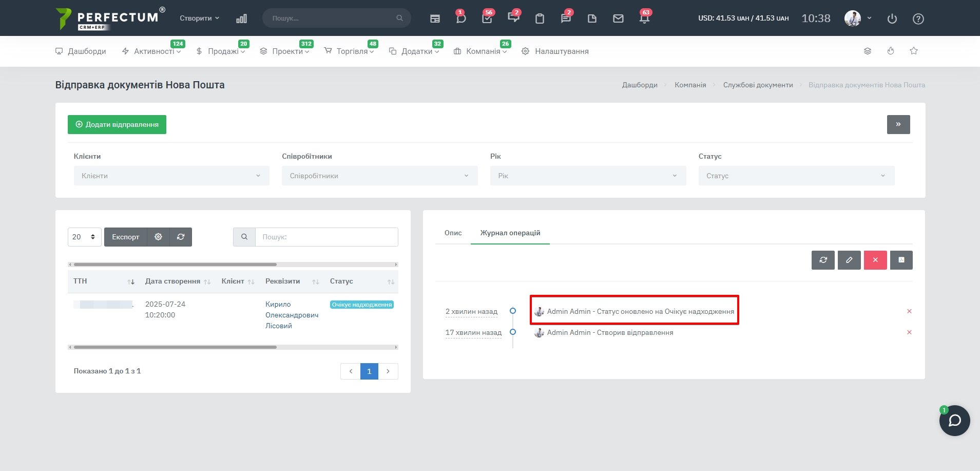This screenshot has height=471, width=980.
Task: Switch to the Журнал операцій tab
Action: point(510,233)
